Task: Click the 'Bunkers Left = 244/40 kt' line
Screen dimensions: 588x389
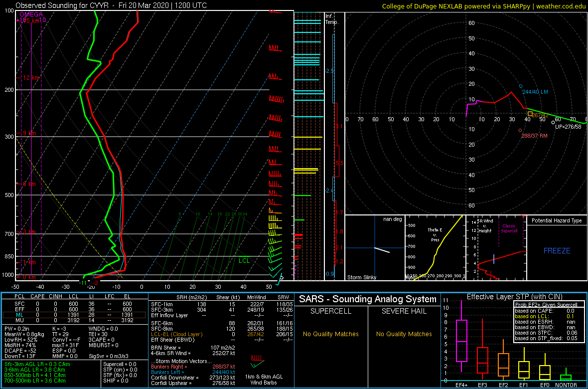Action: point(192,372)
